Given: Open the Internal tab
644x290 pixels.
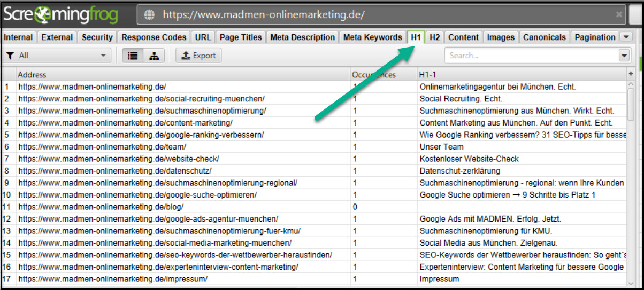Looking at the screenshot, I should [x=19, y=37].
